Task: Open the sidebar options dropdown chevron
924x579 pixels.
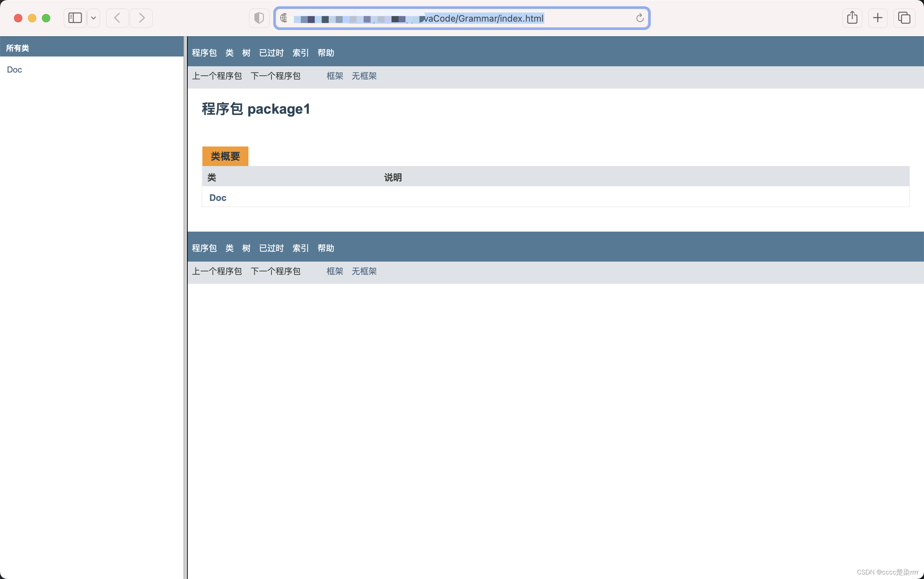Action: [x=94, y=18]
